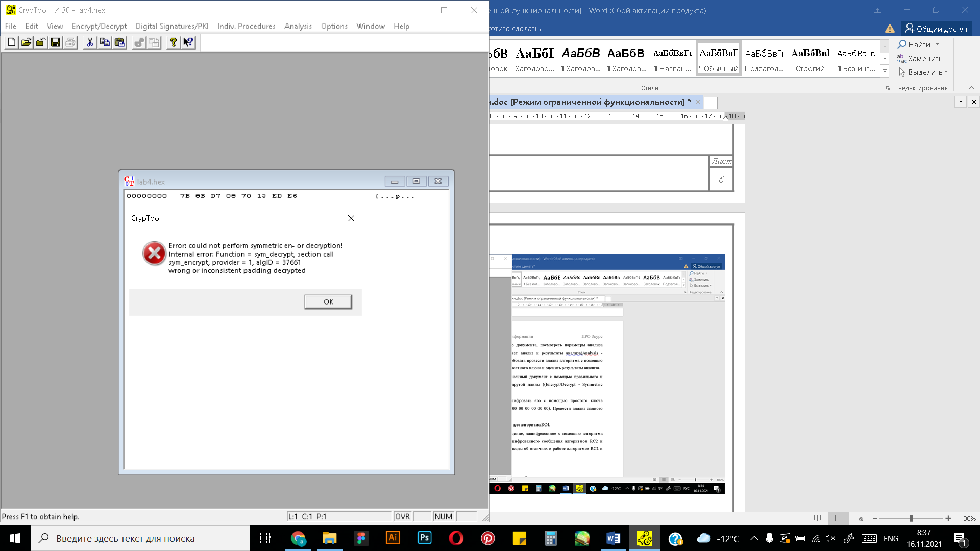Select the Без инт... style in Word gallery

(856, 59)
